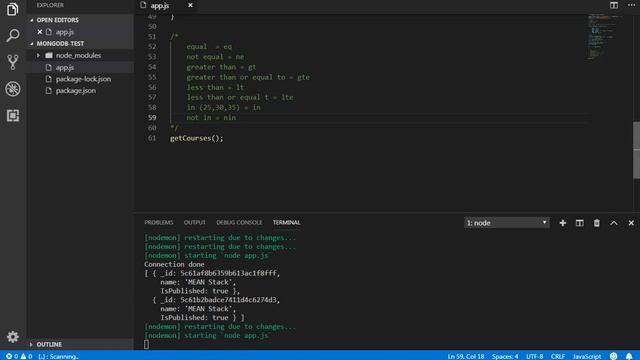Image resolution: width=640 pixels, height=360 pixels.
Task: Click line number 61 in gutter
Action: click(x=152, y=138)
